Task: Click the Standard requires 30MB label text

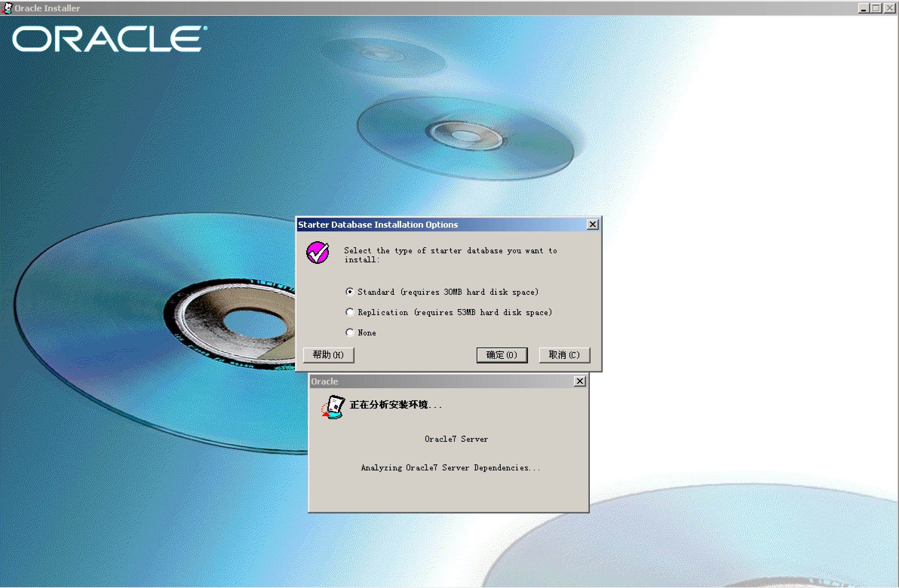Action: (448, 292)
